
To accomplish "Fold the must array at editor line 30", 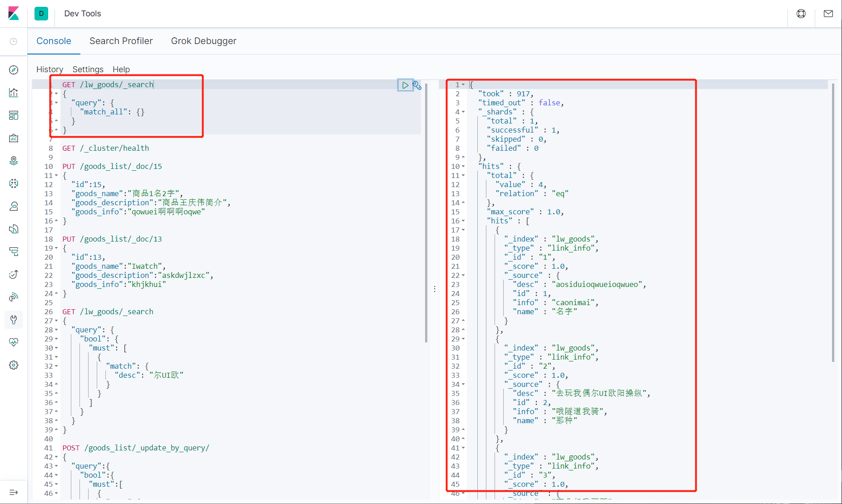I will tap(56, 348).
